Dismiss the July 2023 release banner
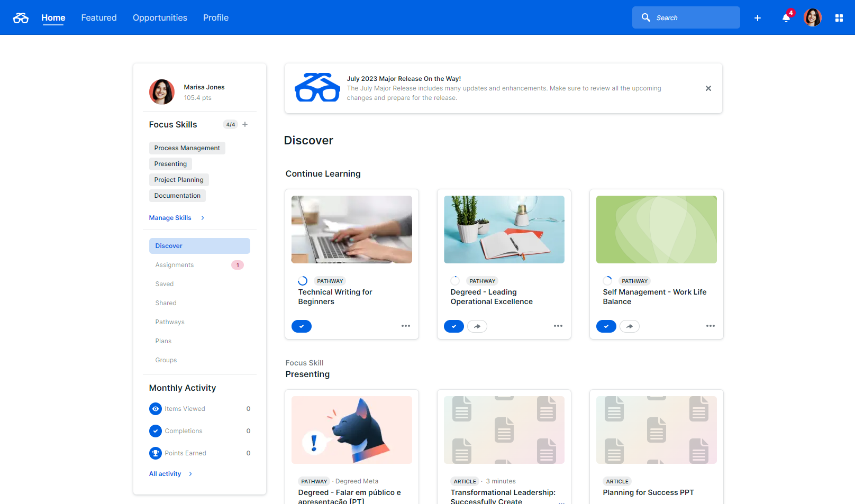This screenshot has width=855, height=504. (x=708, y=88)
